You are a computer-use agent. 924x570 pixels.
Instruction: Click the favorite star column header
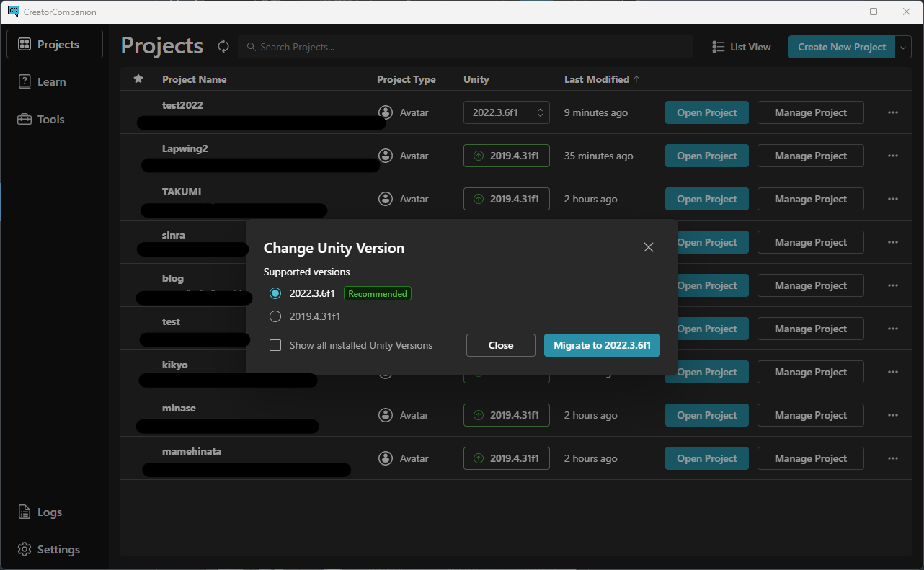[138, 79]
